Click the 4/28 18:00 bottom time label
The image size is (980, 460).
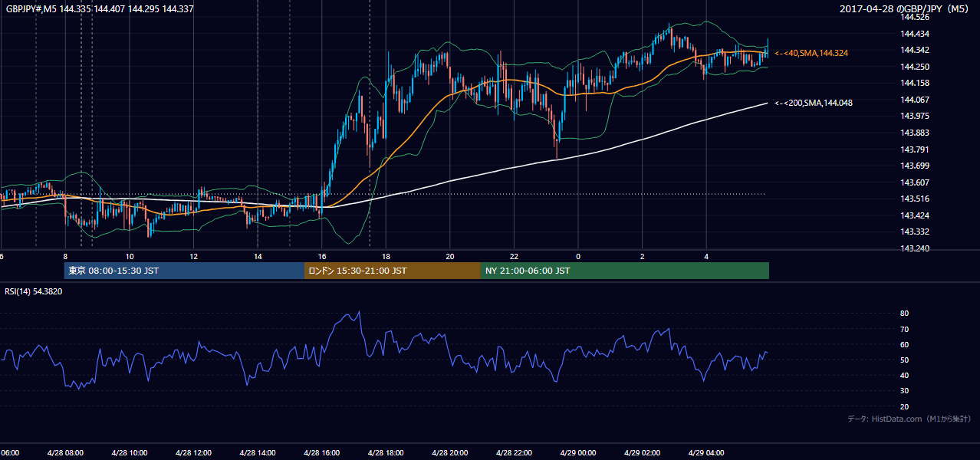[386, 452]
